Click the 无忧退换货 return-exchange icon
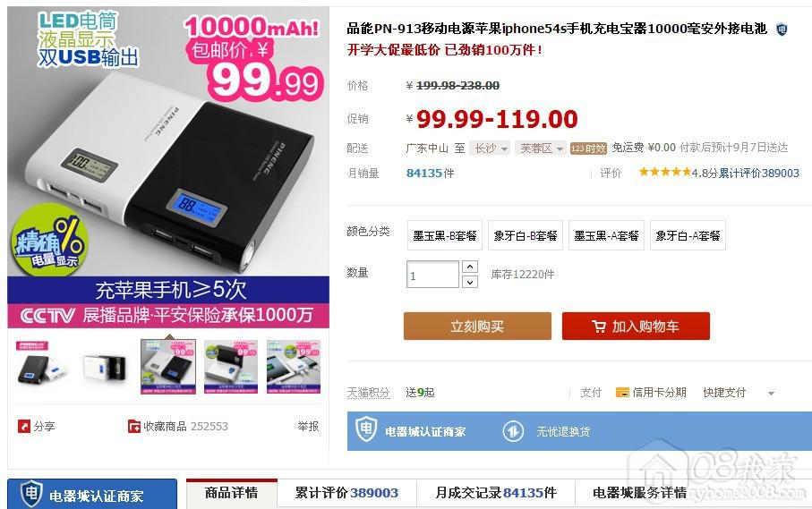The width and height of the screenshot is (812, 509). (x=513, y=431)
